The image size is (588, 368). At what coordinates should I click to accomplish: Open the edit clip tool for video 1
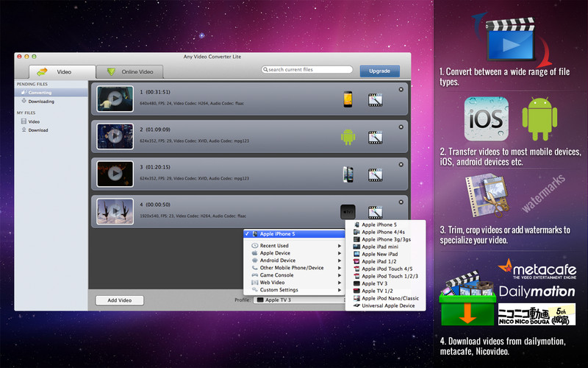[375, 100]
